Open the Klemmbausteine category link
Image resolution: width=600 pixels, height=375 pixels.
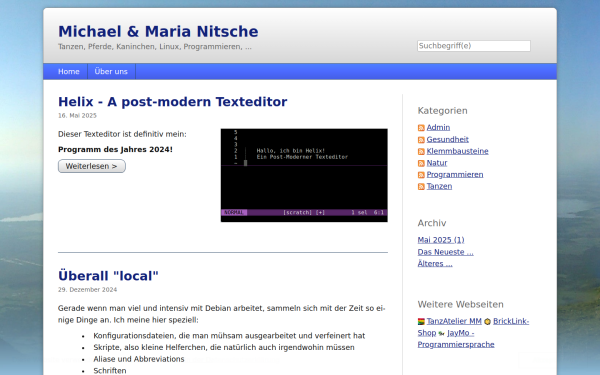pos(457,151)
